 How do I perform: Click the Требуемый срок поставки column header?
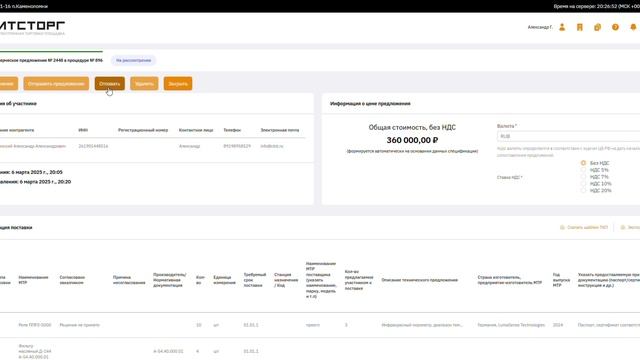(x=255, y=280)
